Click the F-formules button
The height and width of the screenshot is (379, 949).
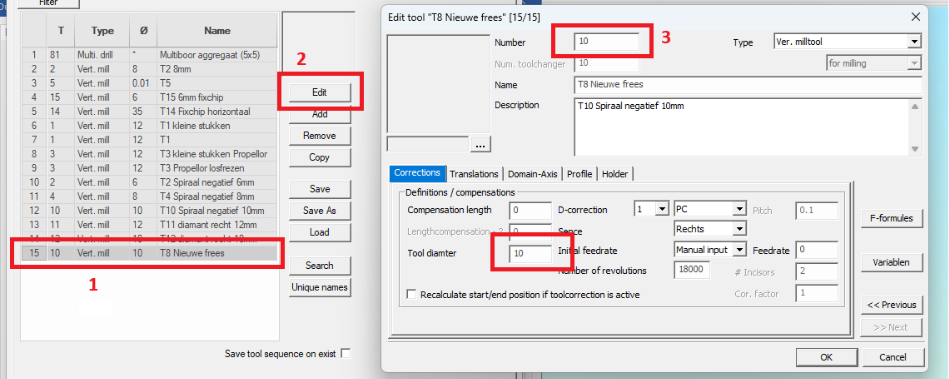pos(892,218)
